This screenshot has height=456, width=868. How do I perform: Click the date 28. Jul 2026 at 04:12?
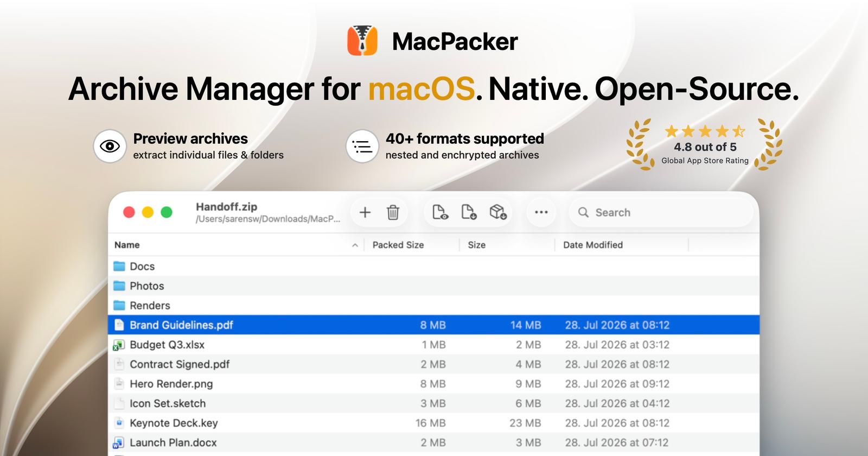point(617,403)
